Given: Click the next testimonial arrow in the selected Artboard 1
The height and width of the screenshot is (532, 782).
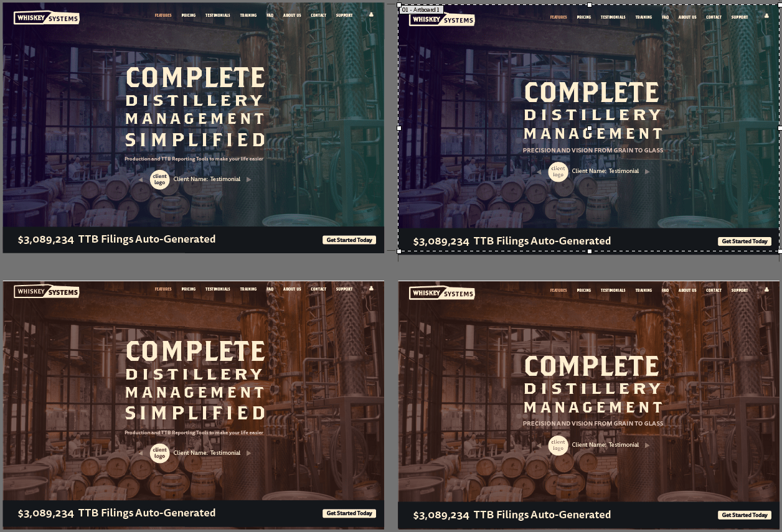Looking at the screenshot, I should point(648,171).
